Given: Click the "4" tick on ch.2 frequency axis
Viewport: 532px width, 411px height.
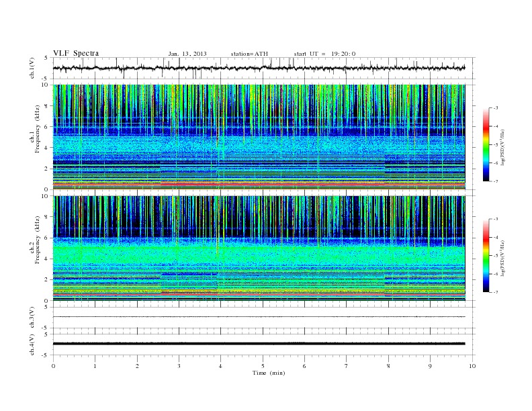Looking at the screenshot, I should point(46,259).
